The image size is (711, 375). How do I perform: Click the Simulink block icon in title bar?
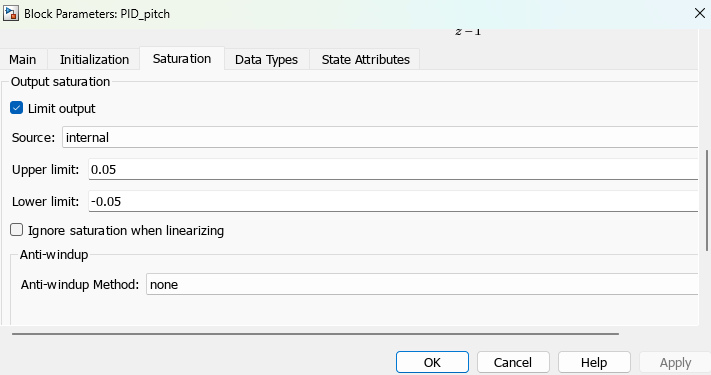click(x=11, y=14)
